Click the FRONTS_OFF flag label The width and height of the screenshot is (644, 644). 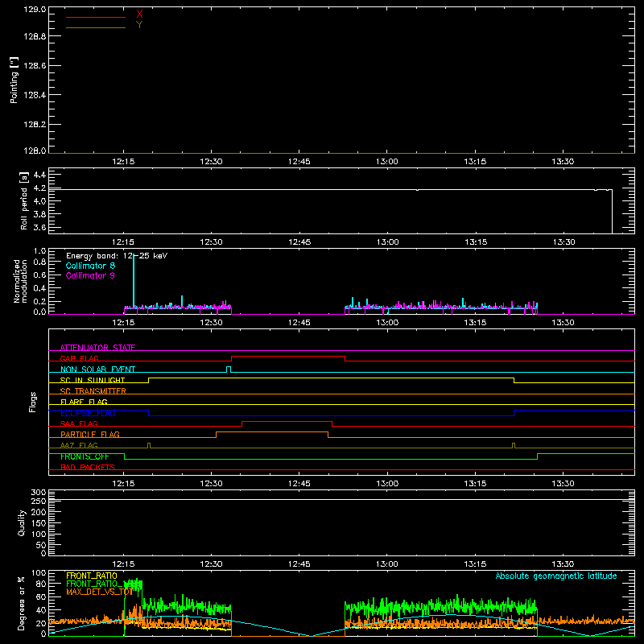coord(85,456)
